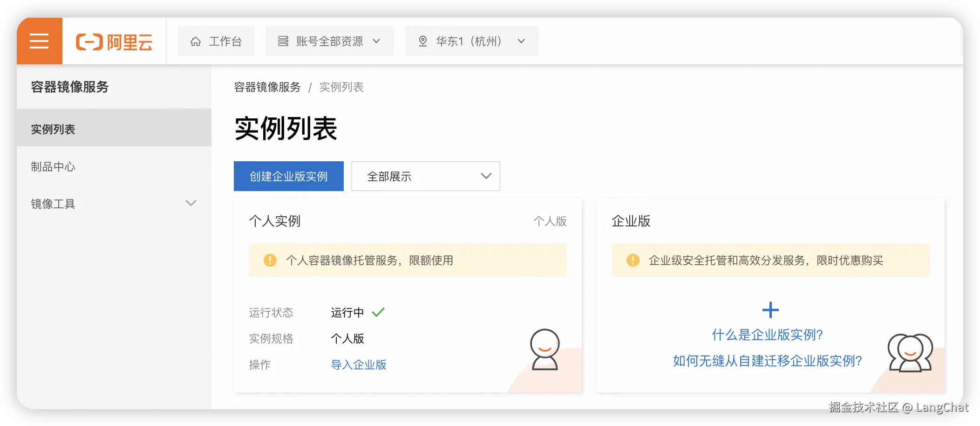The height and width of the screenshot is (426, 980).
Task: Click warning icon in 企业级安全托管 notice
Action: 633,260
